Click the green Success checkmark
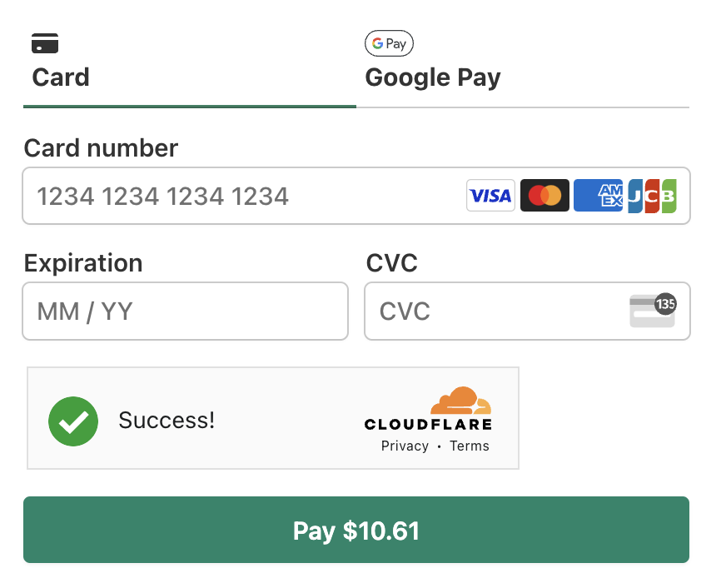This screenshot has width=726, height=588. pyautogui.click(x=73, y=421)
